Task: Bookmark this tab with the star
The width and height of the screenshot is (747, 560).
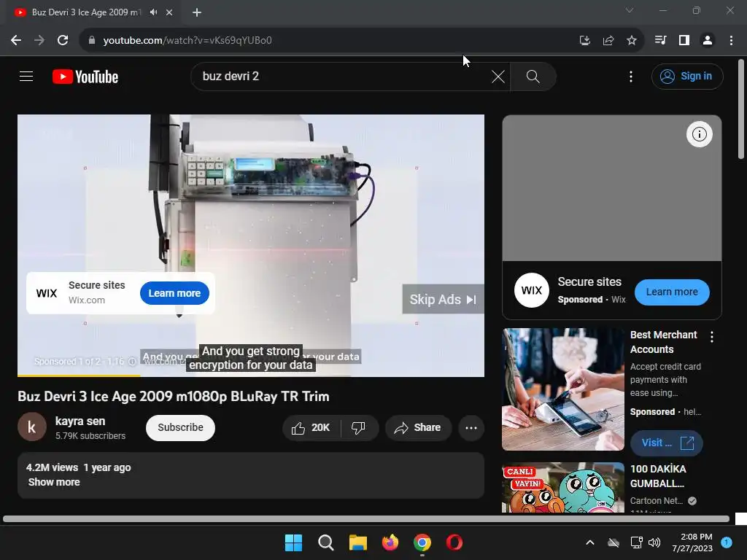Action: (631, 41)
